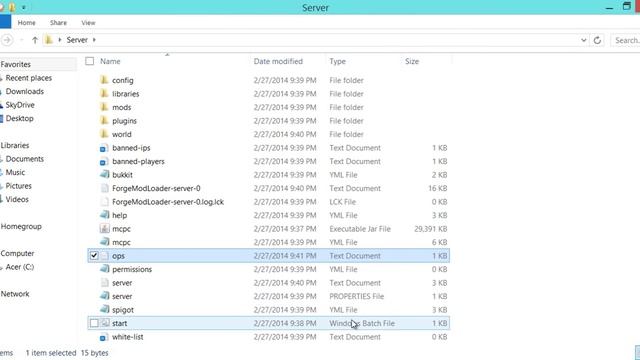The width and height of the screenshot is (640, 360).
Task: Select Network in navigation pane
Action: coord(15,293)
